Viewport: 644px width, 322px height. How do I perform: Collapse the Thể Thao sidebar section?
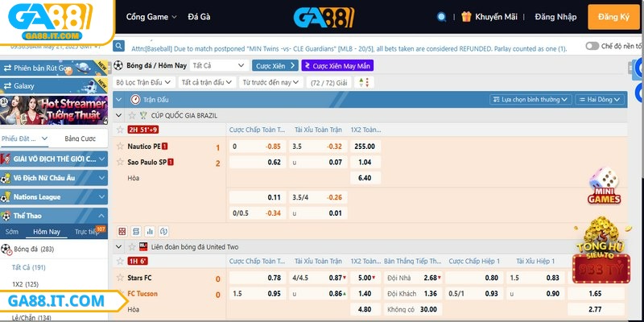[x=54, y=216]
